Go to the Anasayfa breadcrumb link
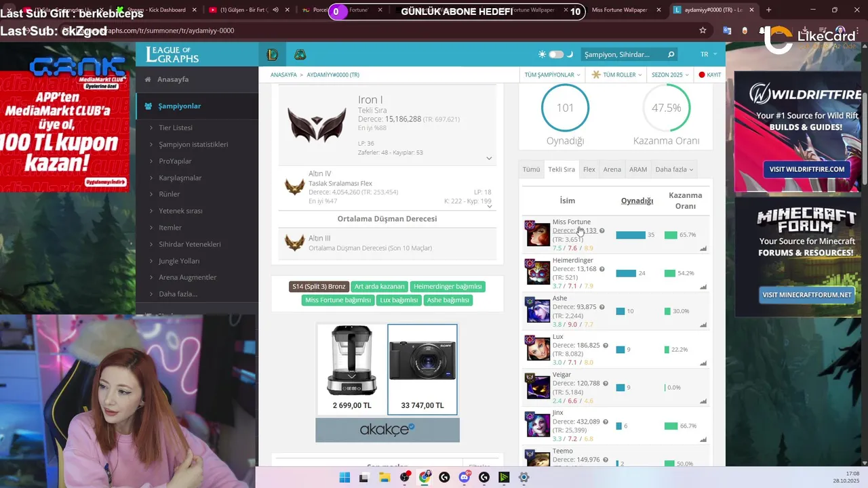 [283, 75]
